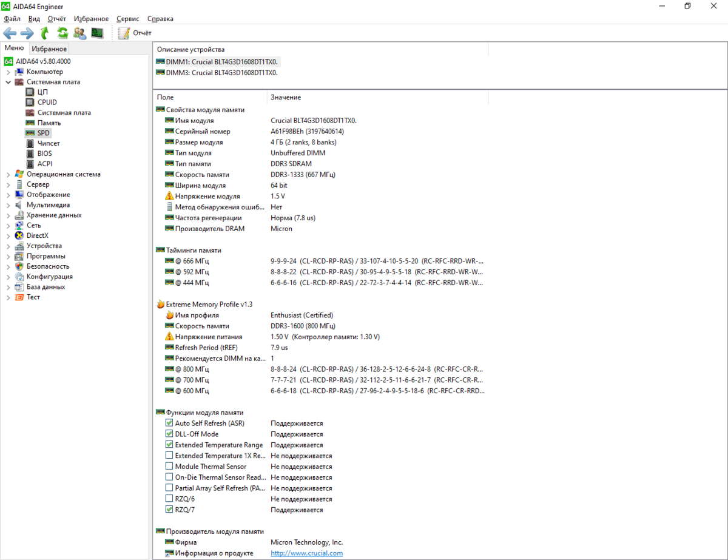Select the Чипсет tree item
Screen dimensions: 728x560
click(49, 143)
